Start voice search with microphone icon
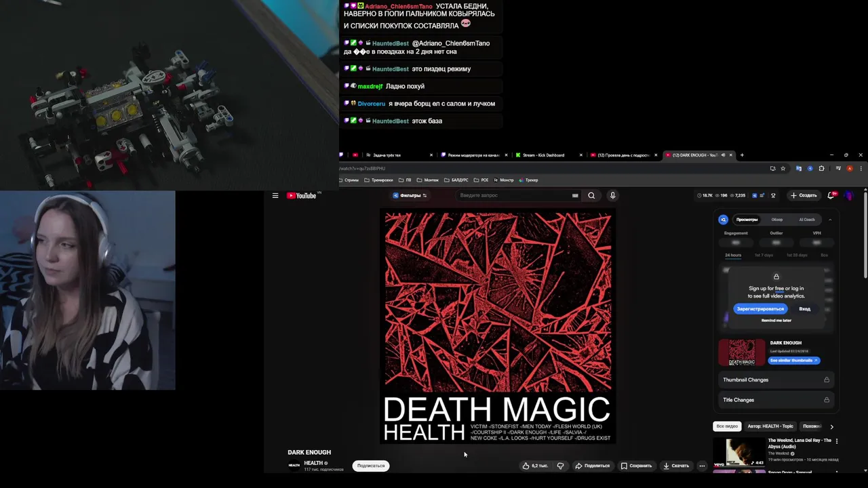This screenshot has width=868, height=488. click(x=612, y=195)
